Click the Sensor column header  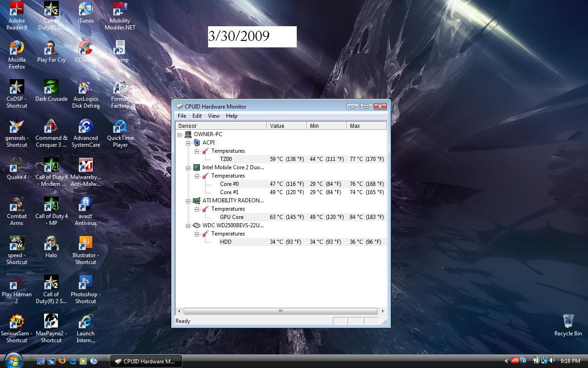click(221, 126)
